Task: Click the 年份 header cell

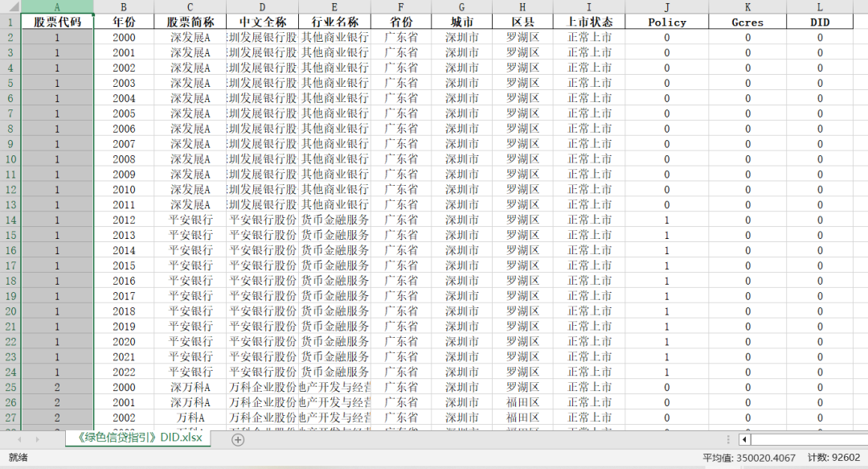Action: (124, 23)
